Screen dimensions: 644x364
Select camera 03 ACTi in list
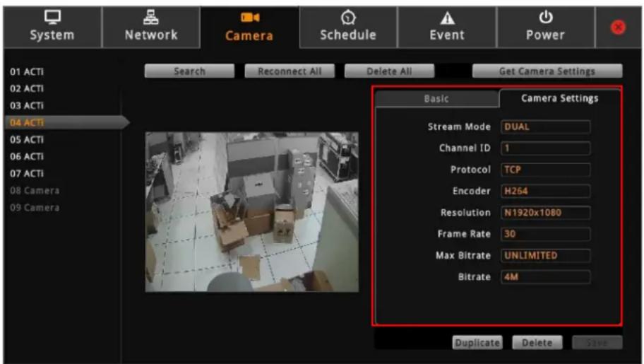[x=27, y=106]
